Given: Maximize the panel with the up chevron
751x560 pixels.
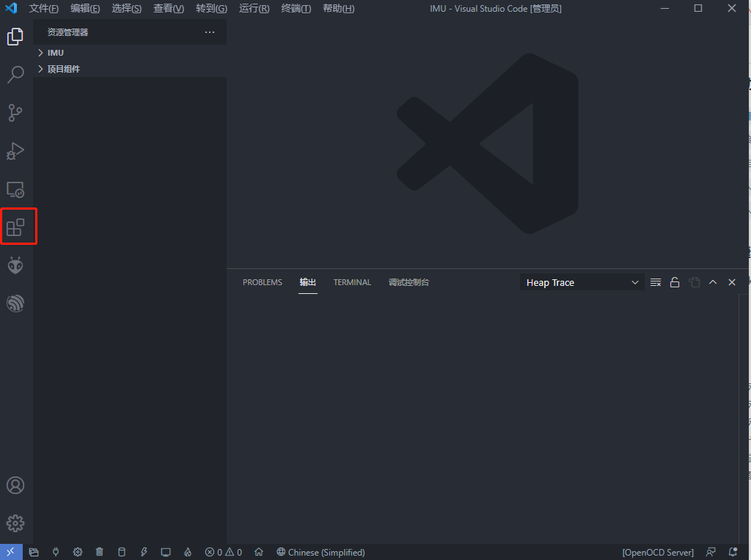Looking at the screenshot, I should [713, 282].
